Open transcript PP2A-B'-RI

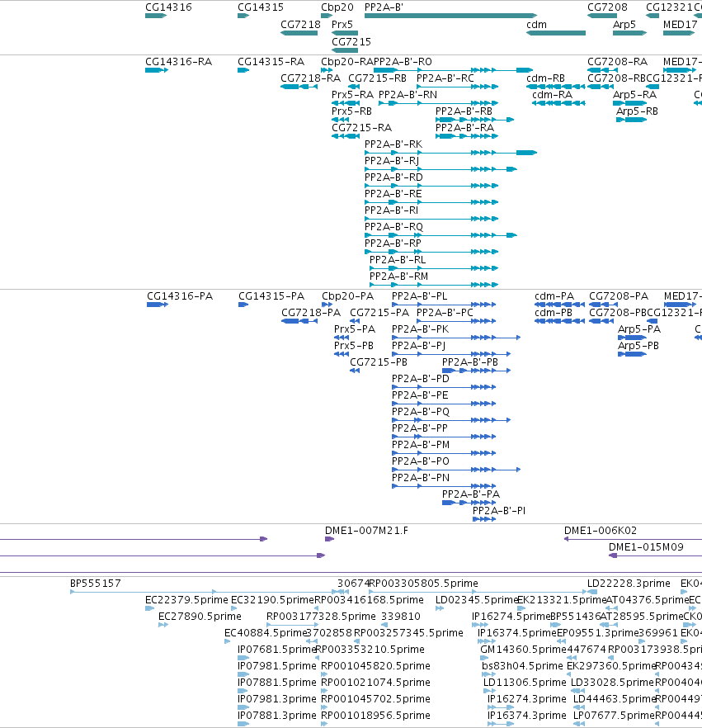click(431, 219)
